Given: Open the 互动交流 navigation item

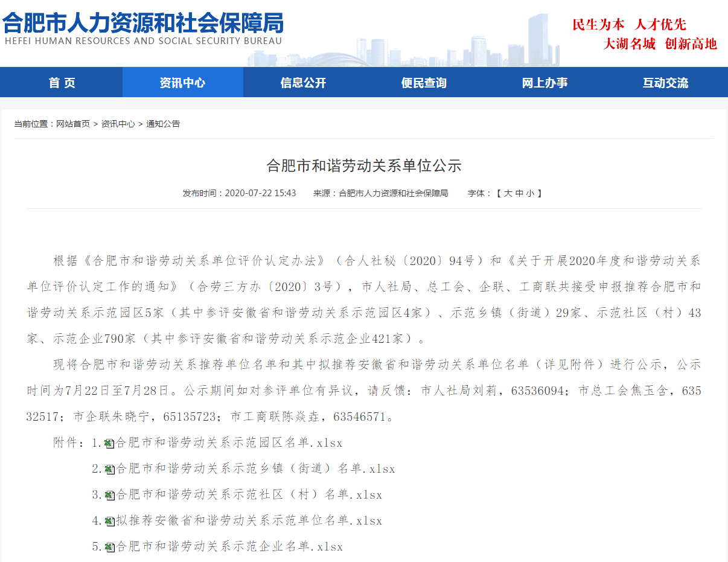Looking at the screenshot, I should click(x=665, y=83).
